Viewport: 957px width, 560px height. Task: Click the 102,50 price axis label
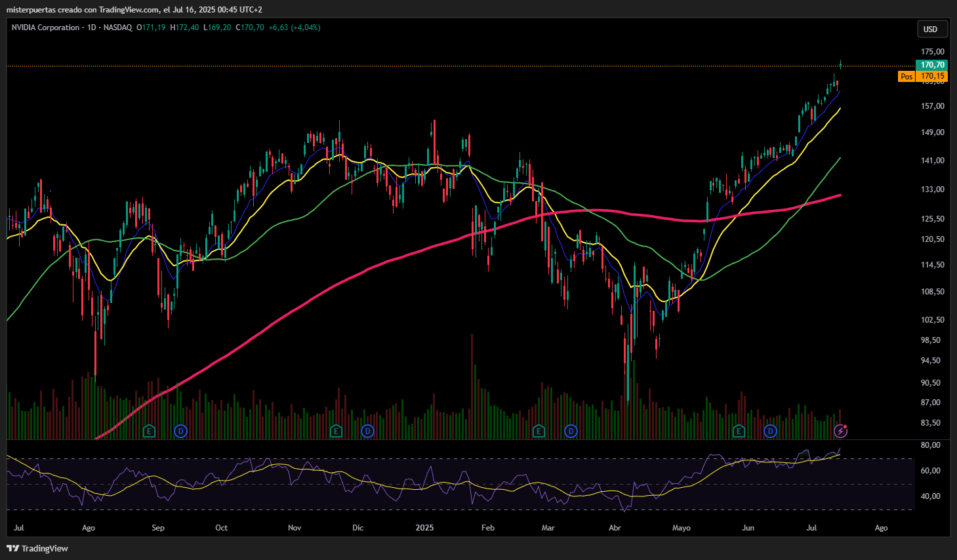pos(933,320)
